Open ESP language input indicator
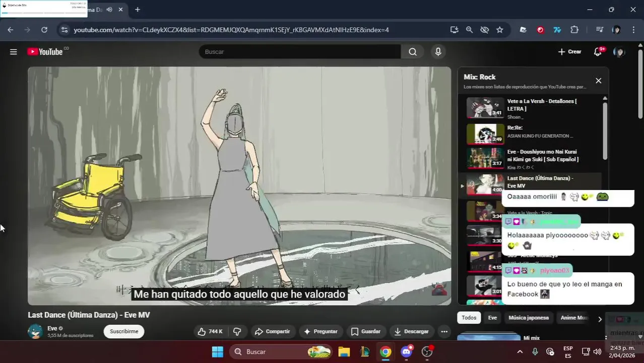 pyautogui.click(x=568, y=351)
